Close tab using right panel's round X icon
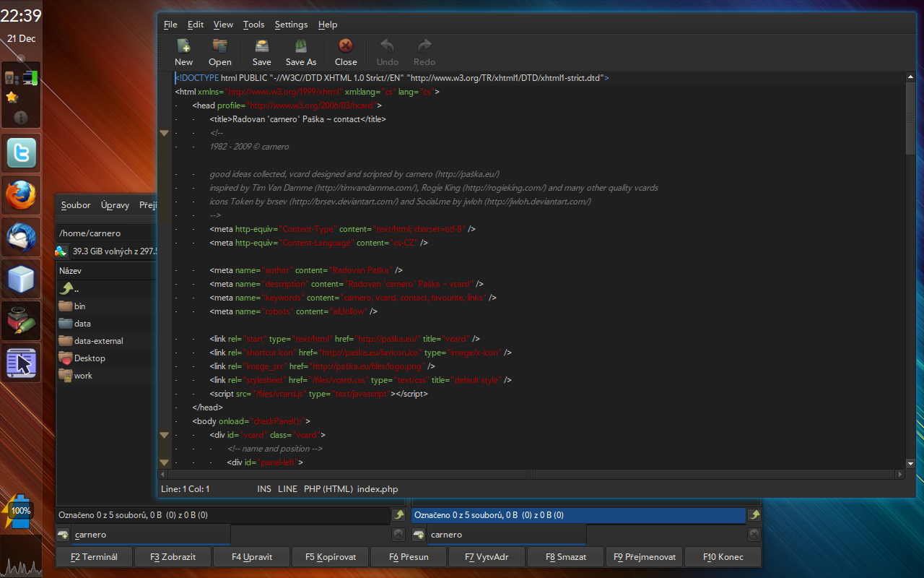Image resolution: width=924 pixels, height=578 pixels. click(x=754, y=535)
